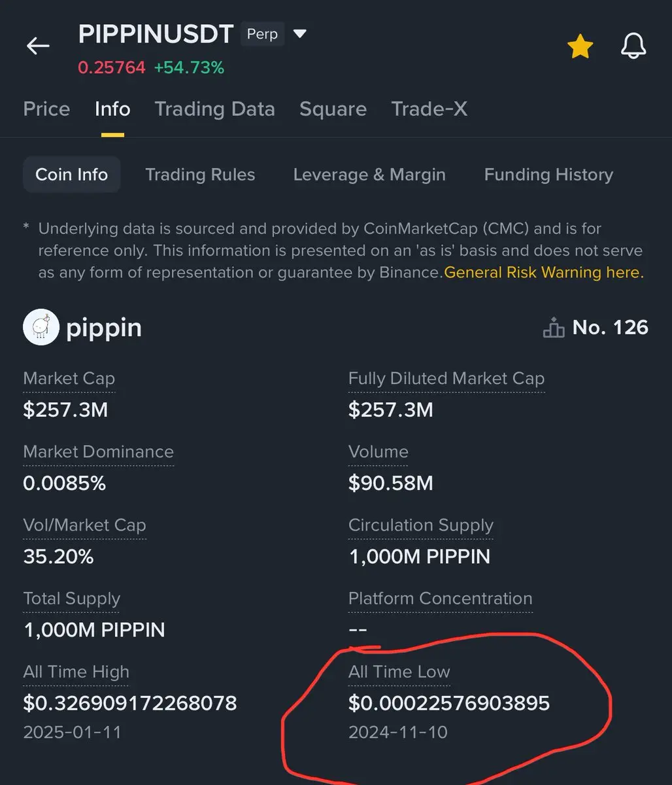Toggle the favorite star icon
The image size is (672, 785).
[x=580, y=47]
